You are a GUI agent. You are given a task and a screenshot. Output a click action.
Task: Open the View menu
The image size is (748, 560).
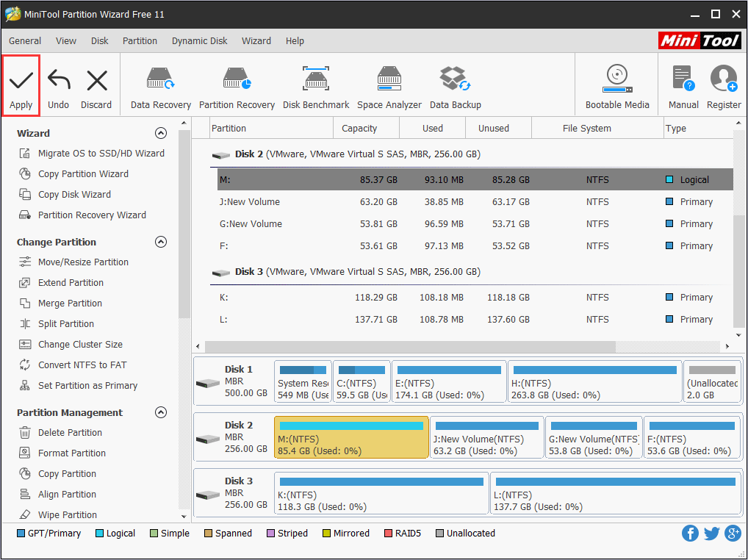(x=66, y=41)
